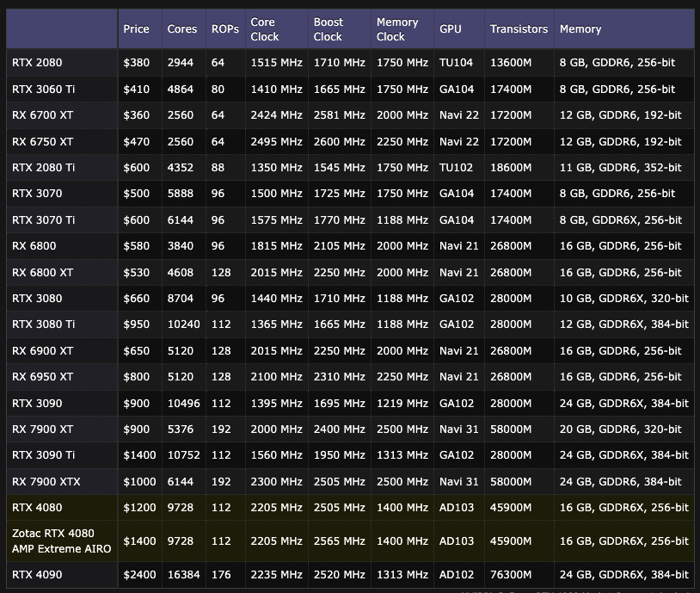Select the RX 7900 XT row name
Screen dimensions: 700x593
click(42, 429)
